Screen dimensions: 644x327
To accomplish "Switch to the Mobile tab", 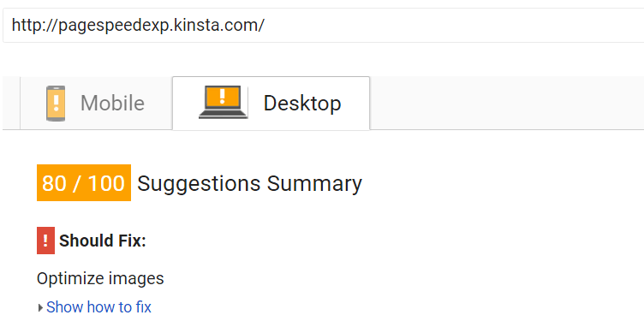I will click(96, 103).
